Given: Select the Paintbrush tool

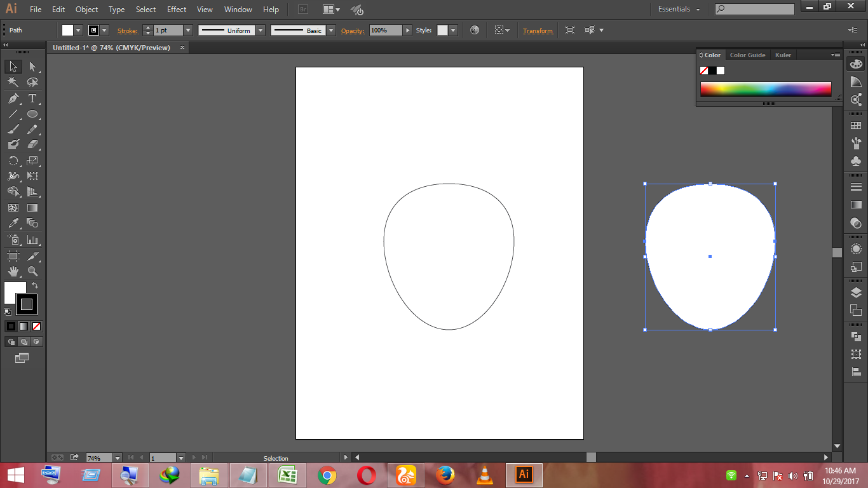Looking at the screenshot, I should pyautogui.click(x=13, y=130).
